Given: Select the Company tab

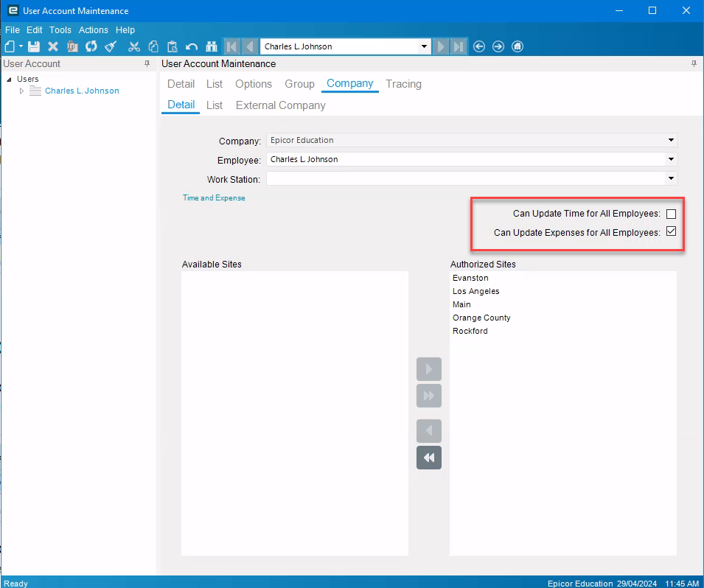Looking at the screenshot, I should (349, 83).
